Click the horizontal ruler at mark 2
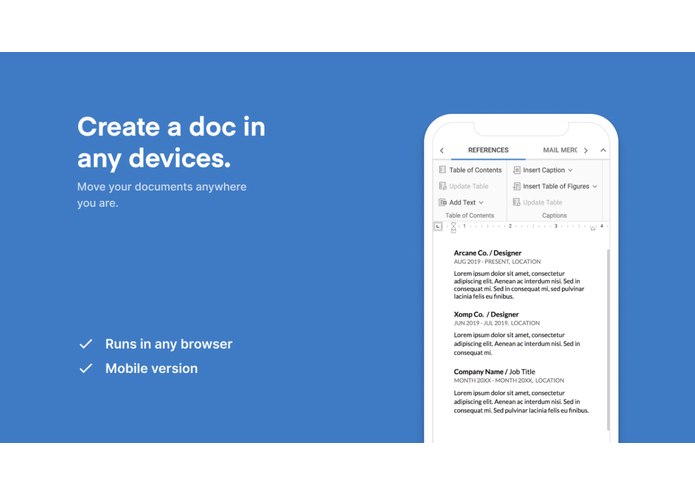 (510, 226)
